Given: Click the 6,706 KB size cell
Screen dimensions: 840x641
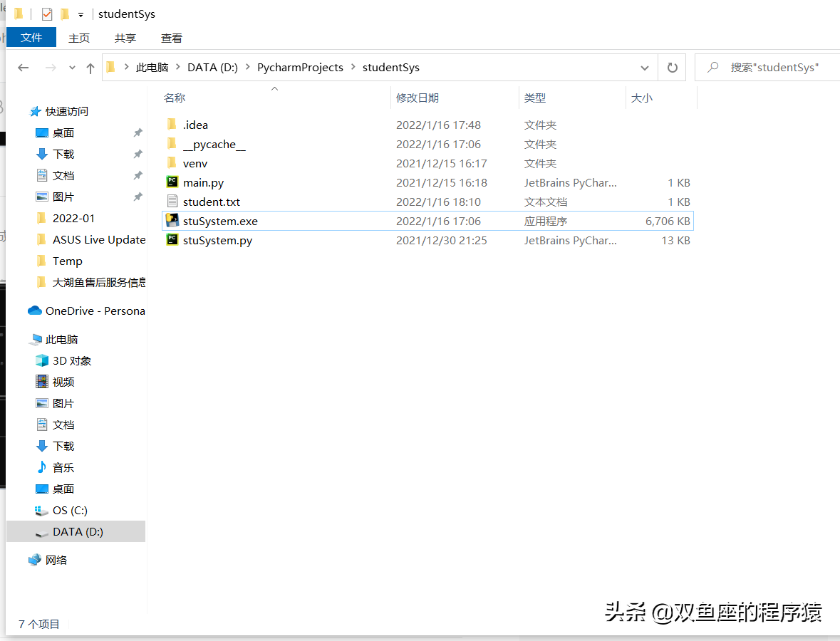Looking at the screenshot, I should (x=668, y=222).
